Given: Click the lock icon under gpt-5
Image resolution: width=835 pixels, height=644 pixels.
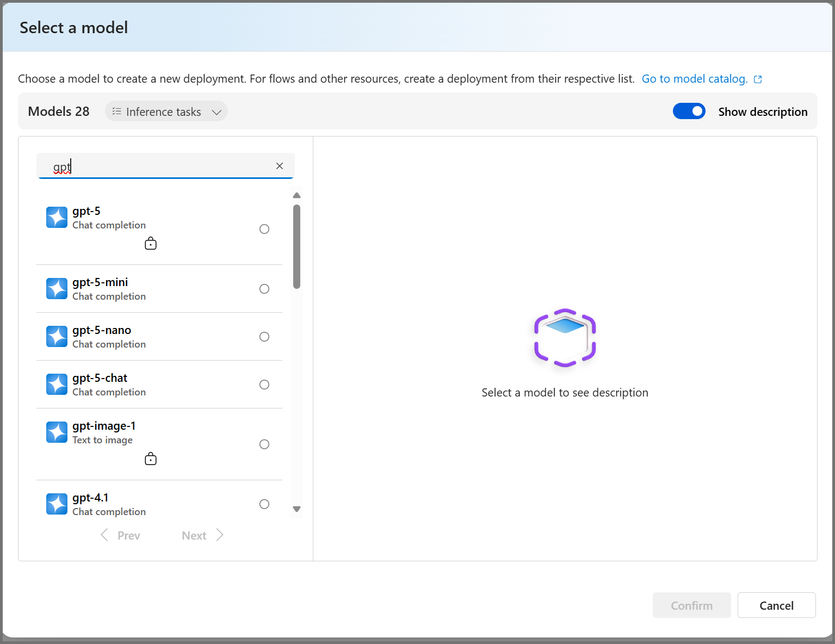Looking at the screenshot, I should [x=151, y=244].
